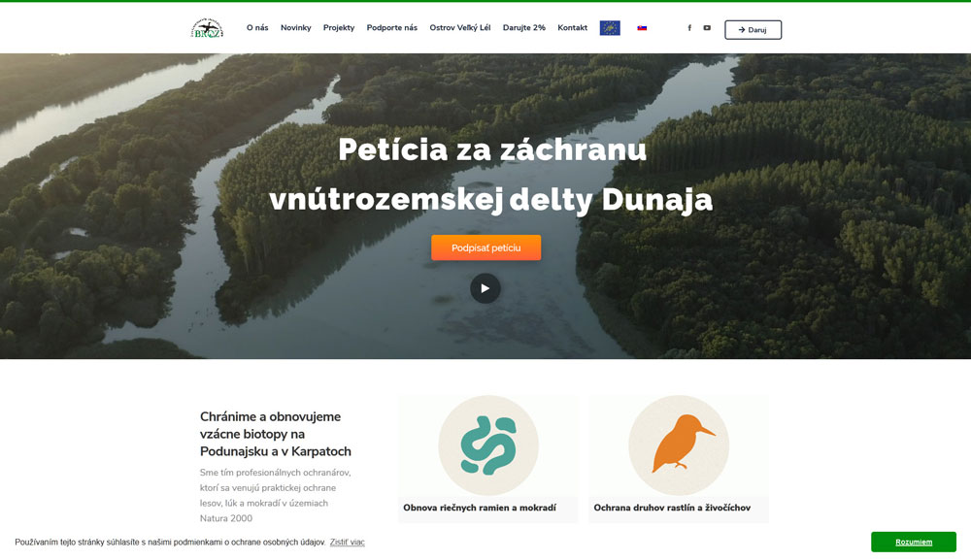Switch language via Slovak flag icon
The image size is (971, 560).
click(x=642, y=28)
